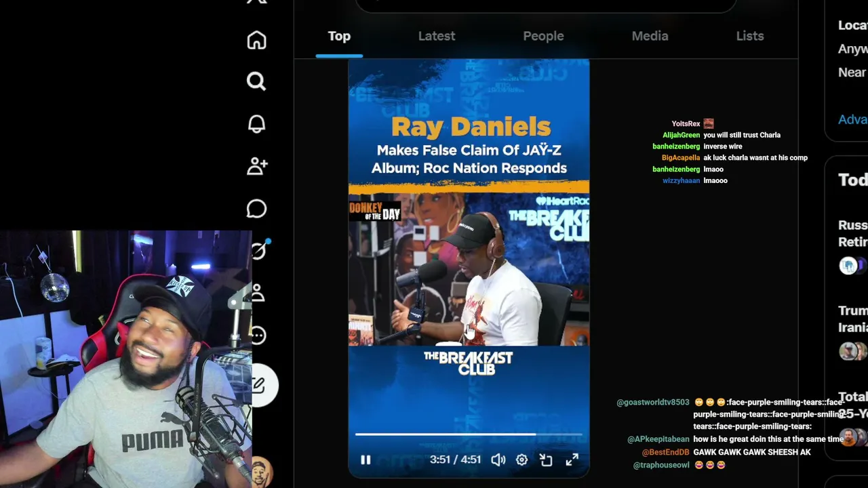Viewport: 868px width, 488px height.
Task: Open the trending topic starting with "Russ"
Action: pyautogui.click(x=852, y=233)
